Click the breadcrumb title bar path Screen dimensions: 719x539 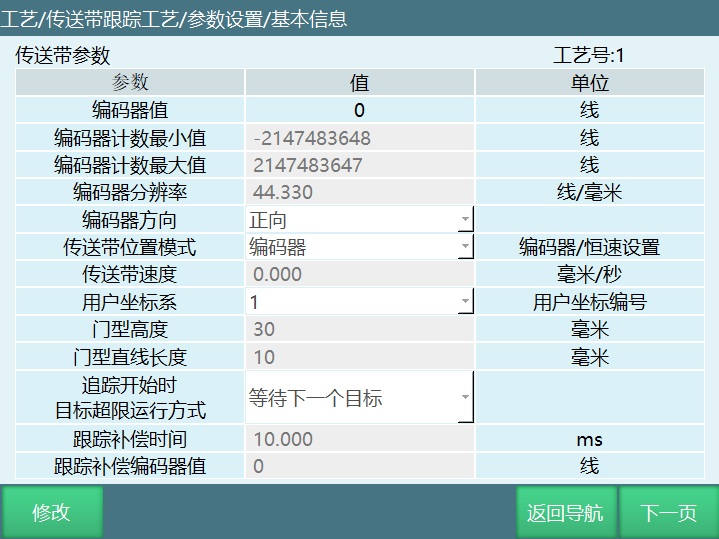(175, 19)
